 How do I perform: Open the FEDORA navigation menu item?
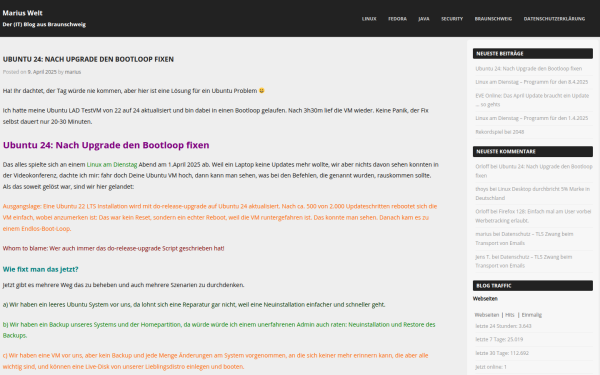(x=397, y=19)
